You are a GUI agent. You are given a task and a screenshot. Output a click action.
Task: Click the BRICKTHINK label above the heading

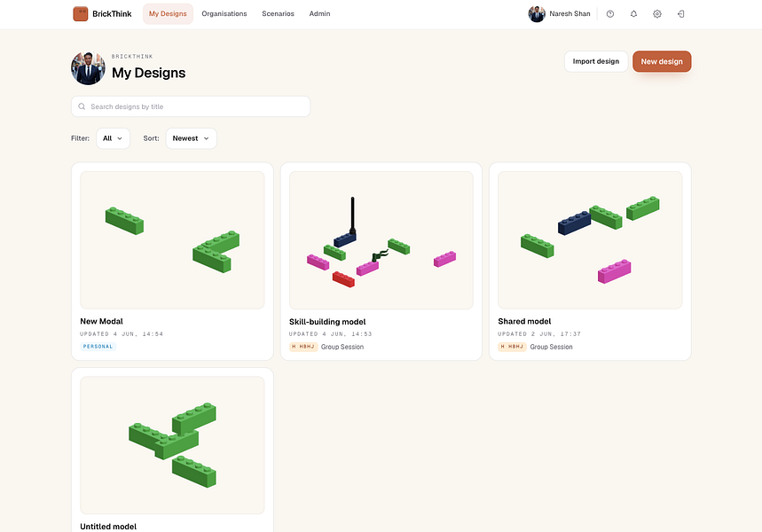tap(132, 57)
